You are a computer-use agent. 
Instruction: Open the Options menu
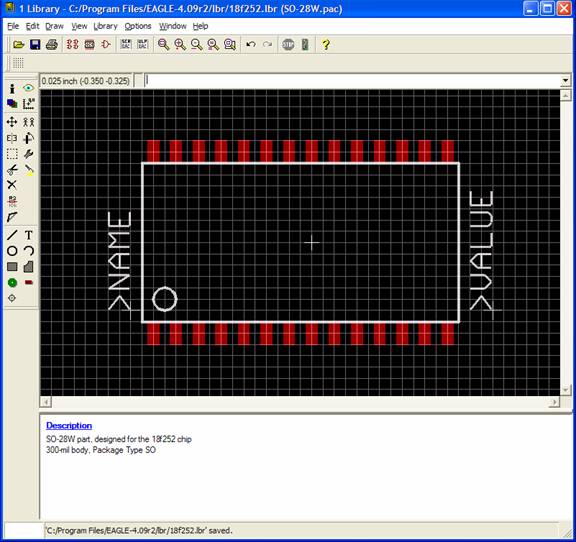(138, 26)
